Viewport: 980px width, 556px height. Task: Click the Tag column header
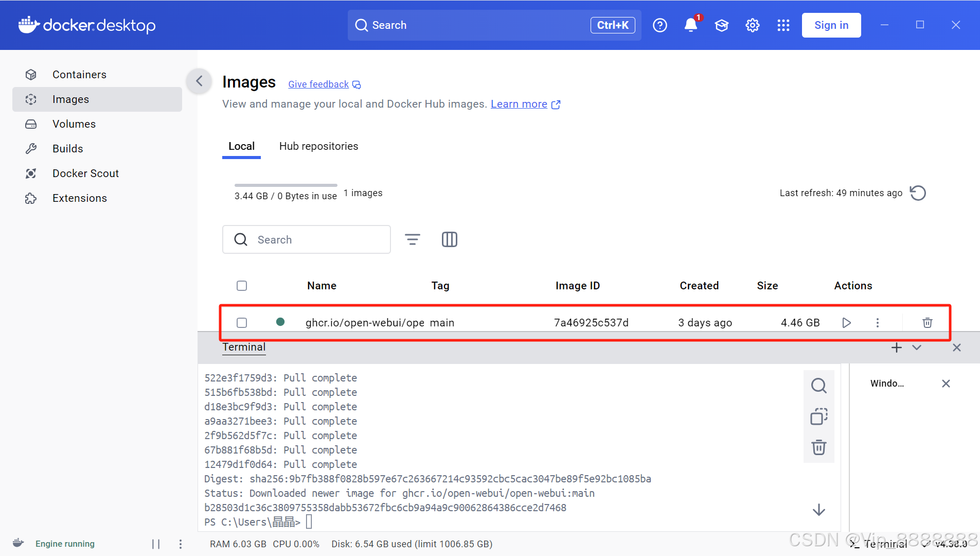(x=440, y=286)
